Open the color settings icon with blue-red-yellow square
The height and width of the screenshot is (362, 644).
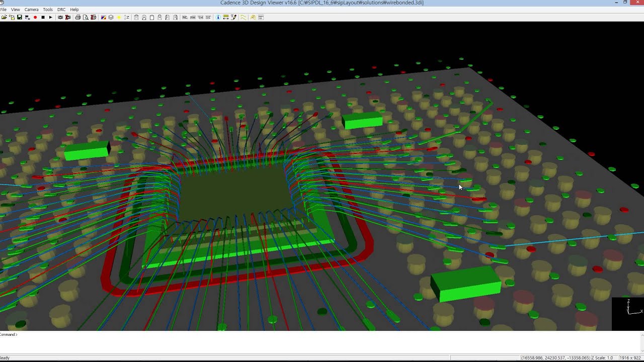click(x=103, y=17)
